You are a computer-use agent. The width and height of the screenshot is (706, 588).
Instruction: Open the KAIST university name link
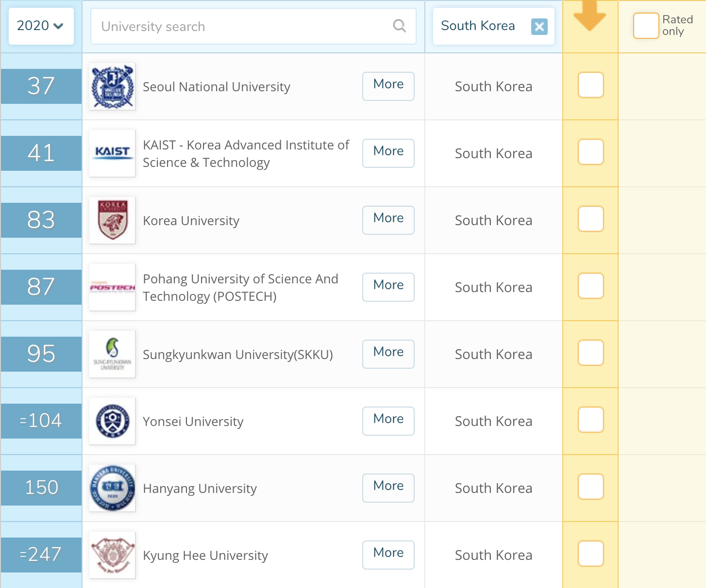(x=246, y=154)
